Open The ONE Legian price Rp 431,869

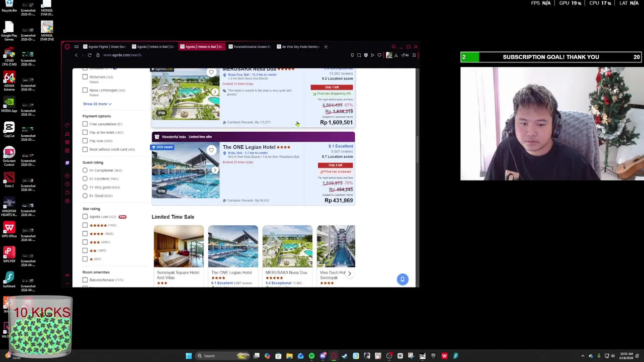pyautogui.click(x=339, y=201)
